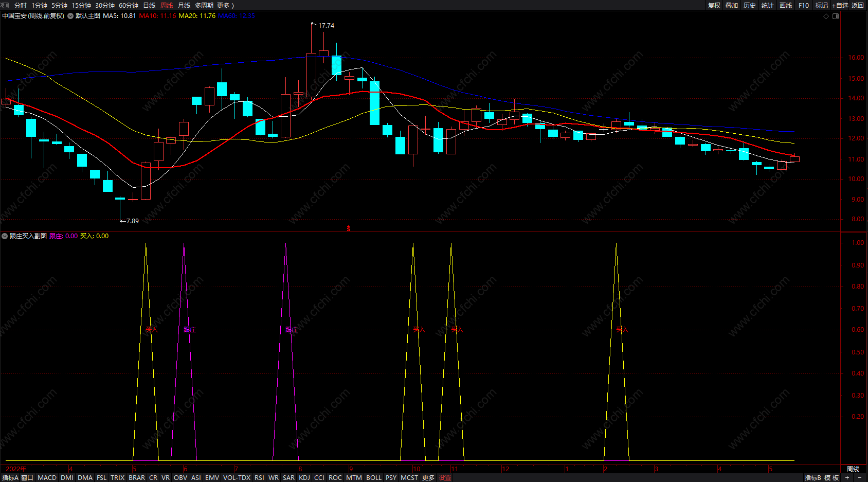Switch indicator to WR
This screenshot has width=868, height=482.
(x=274, y=478)
